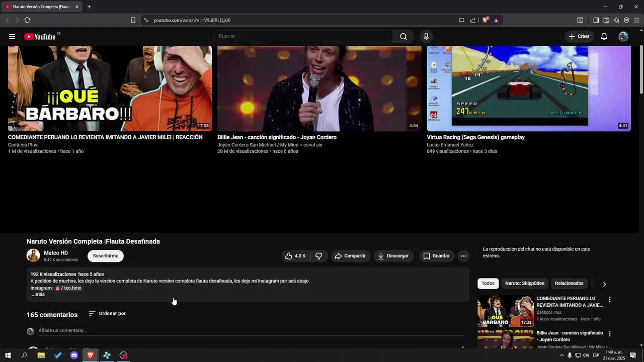Open the Windows Start menu
The height and width of the screenshot is (362, 644).
8,355
